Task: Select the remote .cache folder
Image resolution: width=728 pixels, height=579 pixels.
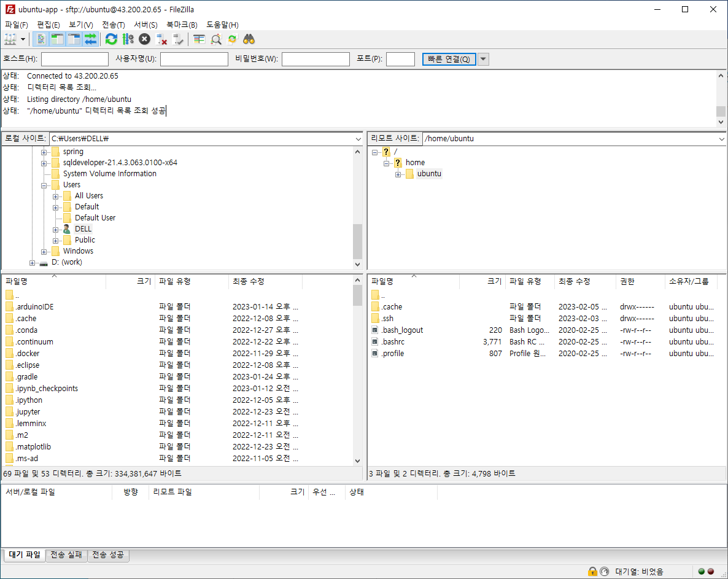Action: pos(392,307)
